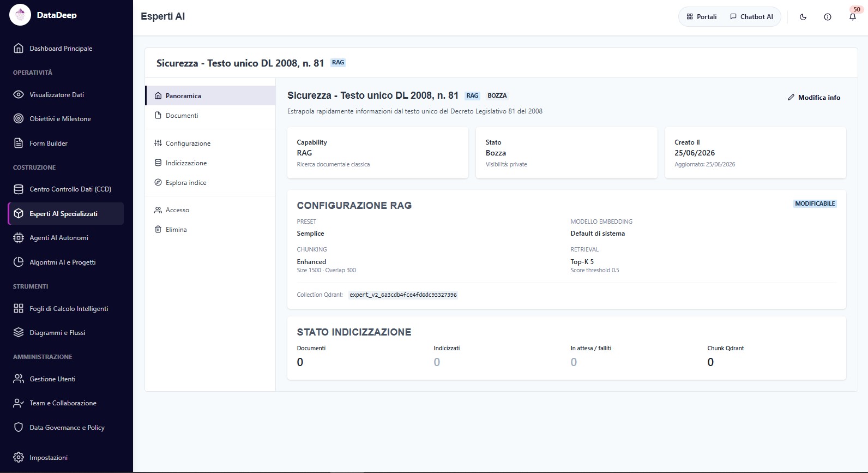The width and height of the screenshot is (868, 473).
Task: Click the Diagrammi e Flussi layers icon
Action: click(19, 332)
